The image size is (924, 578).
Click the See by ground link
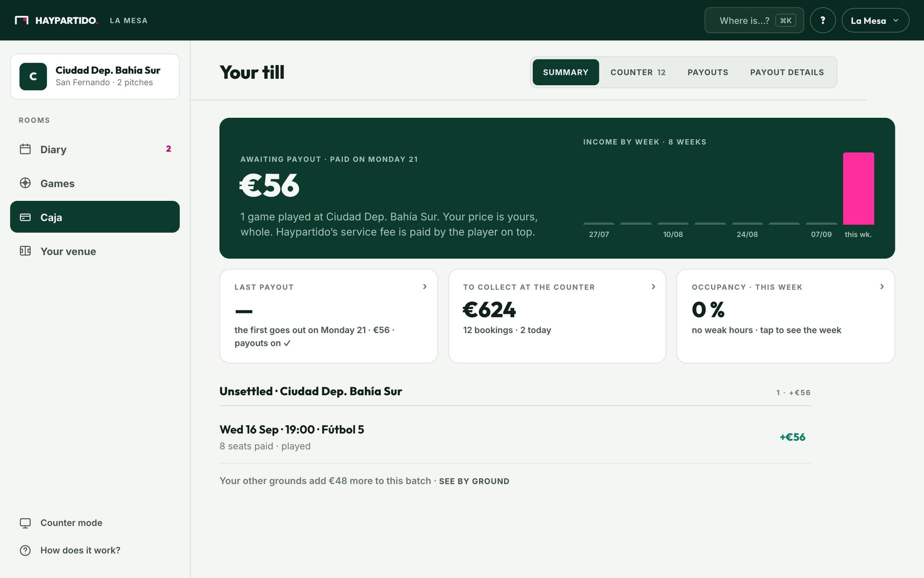(474, 481)
